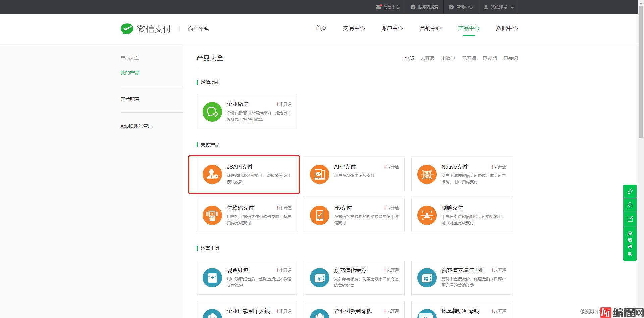
Task: Click the WeChat Pay logo
Action: click(146, 29)
